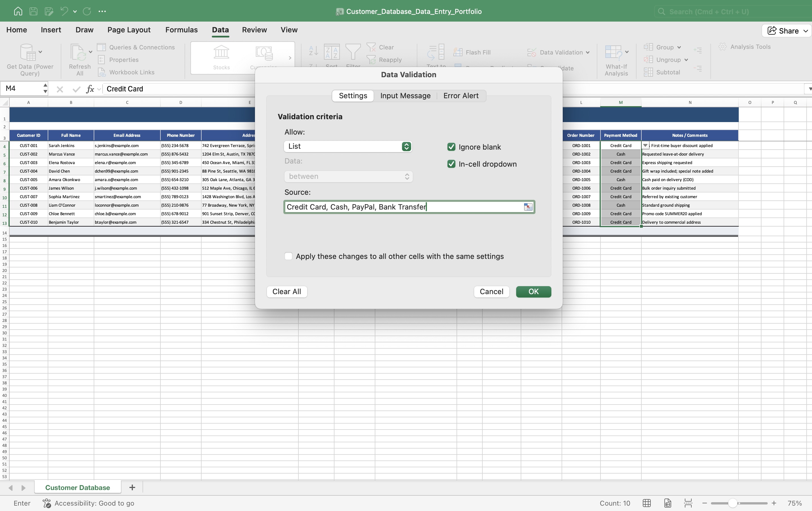Click the Redo icon in title bar

[x=87, y=11]
